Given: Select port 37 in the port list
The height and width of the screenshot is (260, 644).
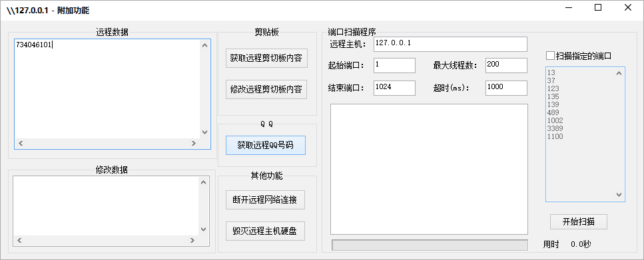Looking at the screenshot, I should coord(551,80).
